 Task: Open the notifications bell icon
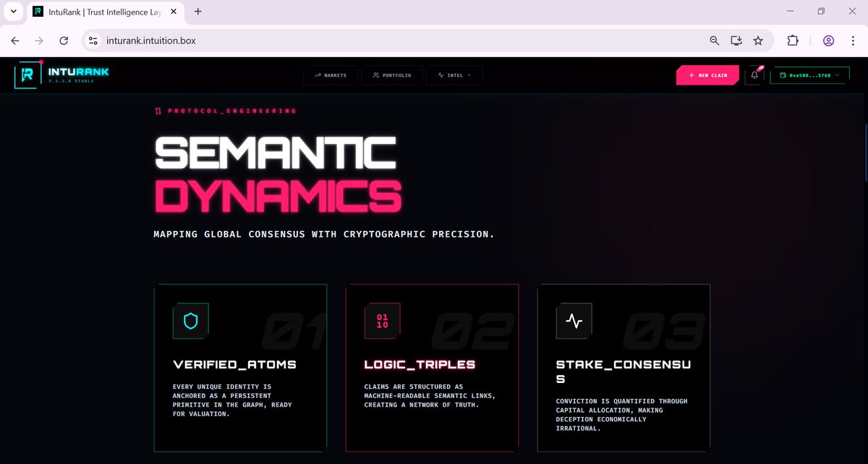click(754, 75)
